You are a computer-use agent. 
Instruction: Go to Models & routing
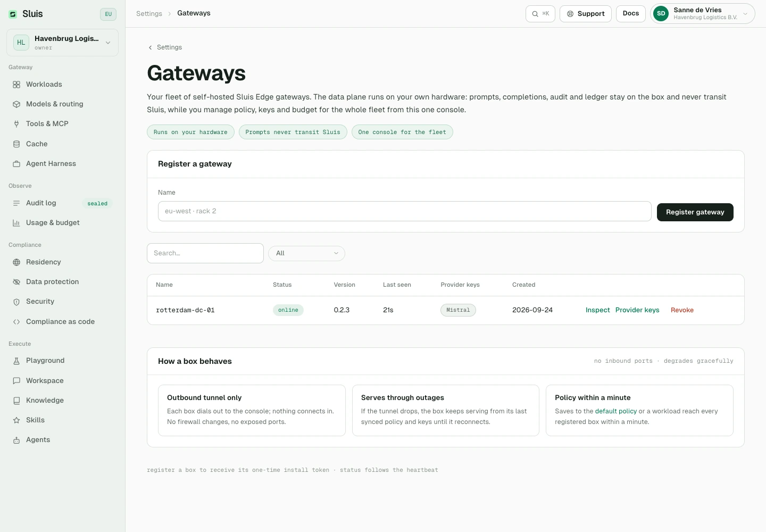pos(62,104)
